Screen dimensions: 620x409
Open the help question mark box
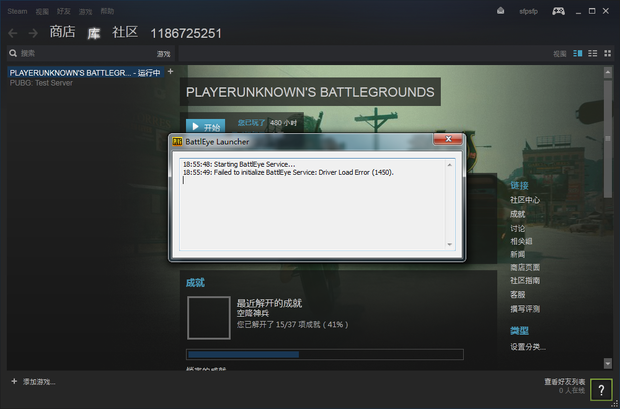601,390
